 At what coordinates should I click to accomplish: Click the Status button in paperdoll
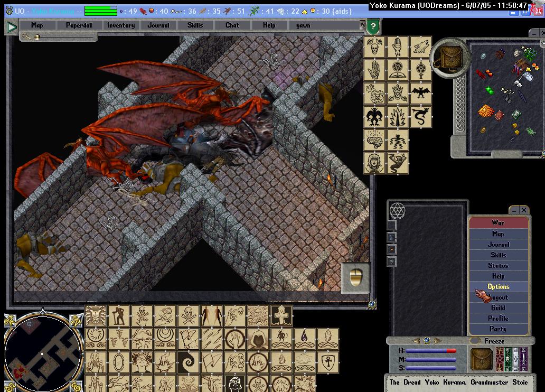(498, 265)
